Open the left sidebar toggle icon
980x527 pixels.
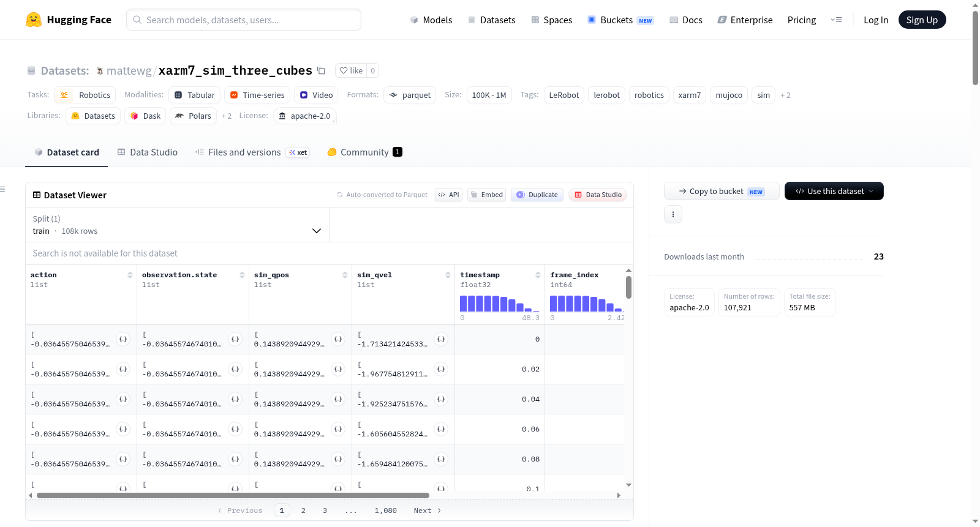pos(2,189)
